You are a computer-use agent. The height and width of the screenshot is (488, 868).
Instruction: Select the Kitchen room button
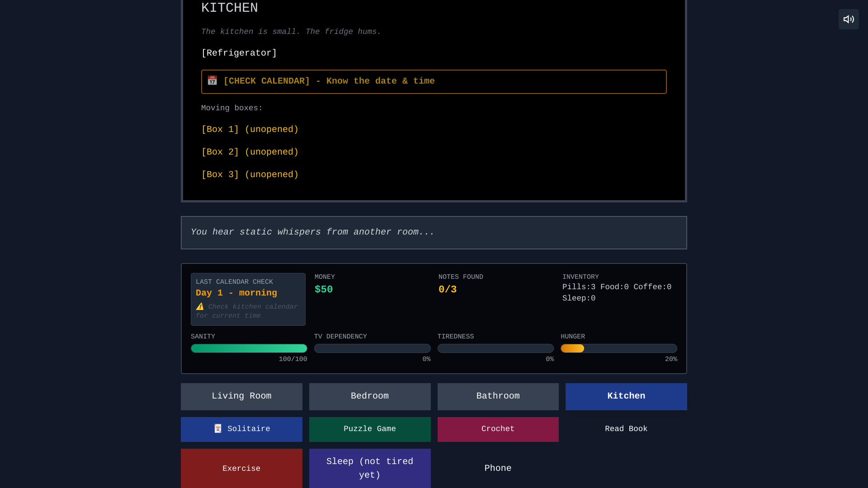pos(626,397)
